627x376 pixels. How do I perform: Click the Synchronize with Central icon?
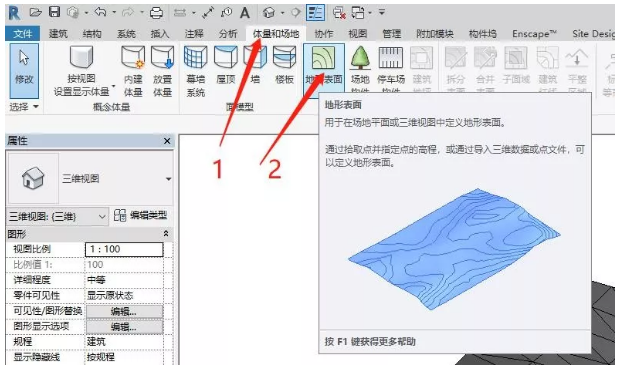(73, 12)
